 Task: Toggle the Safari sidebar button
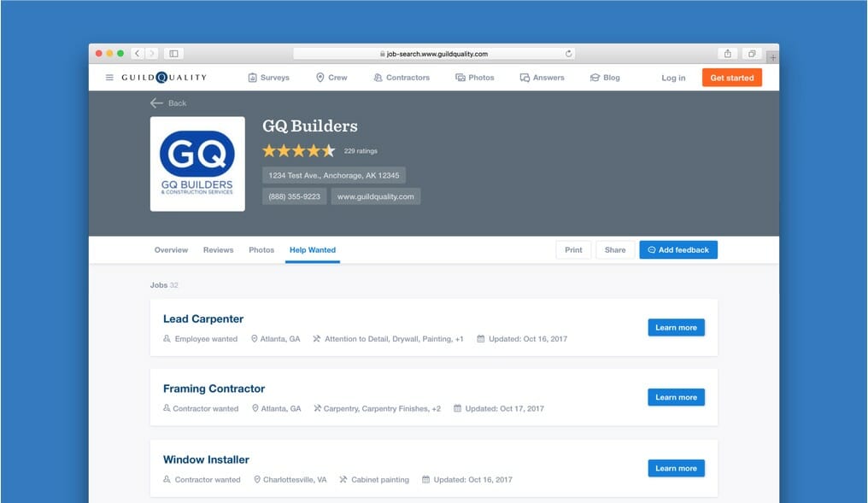click(x=173, y=54)
